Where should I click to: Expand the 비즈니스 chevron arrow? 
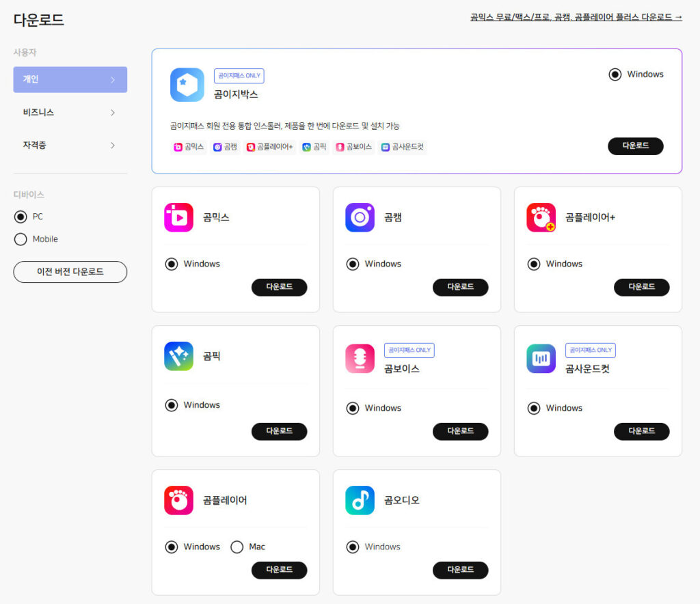113,113
